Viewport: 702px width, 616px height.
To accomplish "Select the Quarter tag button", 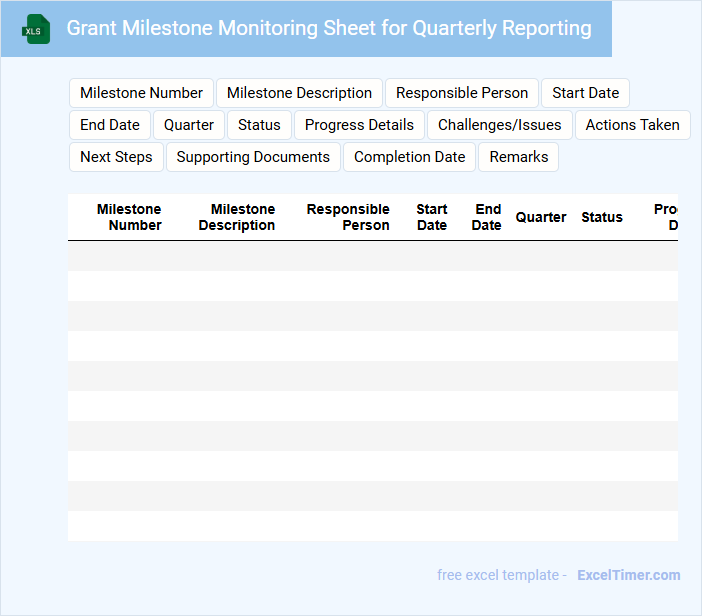I will [x=189, y=125].
